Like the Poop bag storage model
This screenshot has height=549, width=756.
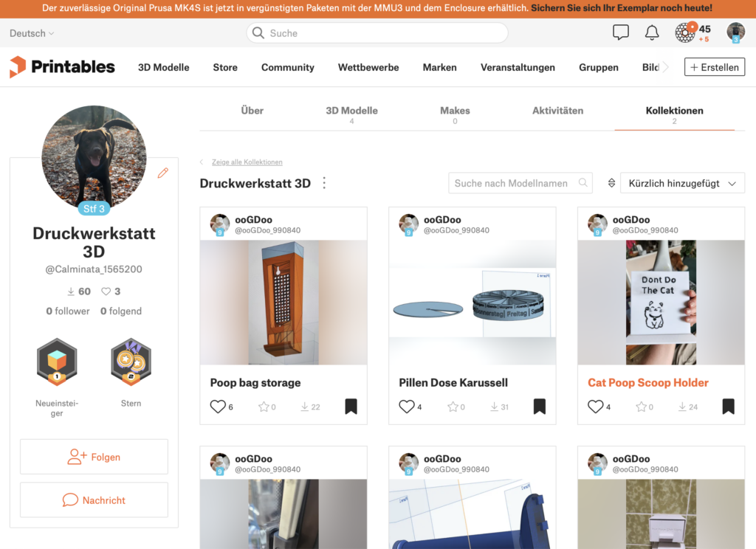tap(218, 407)
